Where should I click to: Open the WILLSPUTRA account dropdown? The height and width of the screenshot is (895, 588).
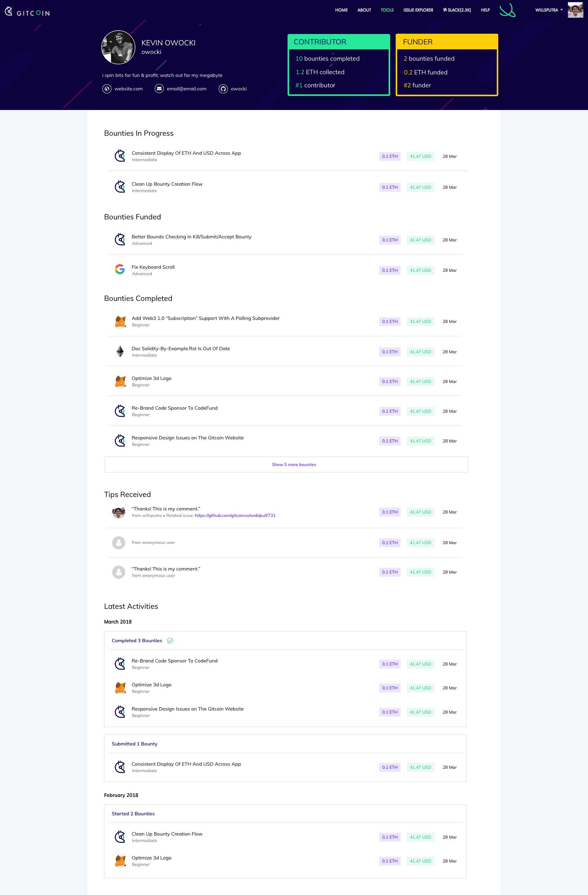click(x=548, y=10)
